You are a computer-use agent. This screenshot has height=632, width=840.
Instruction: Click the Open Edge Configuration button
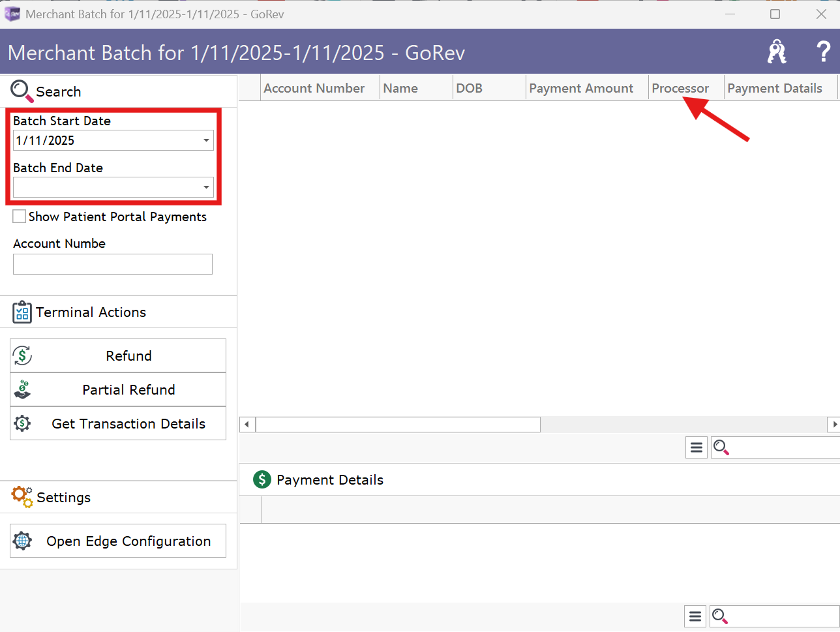pyautogui.click(x=118, y=541)
